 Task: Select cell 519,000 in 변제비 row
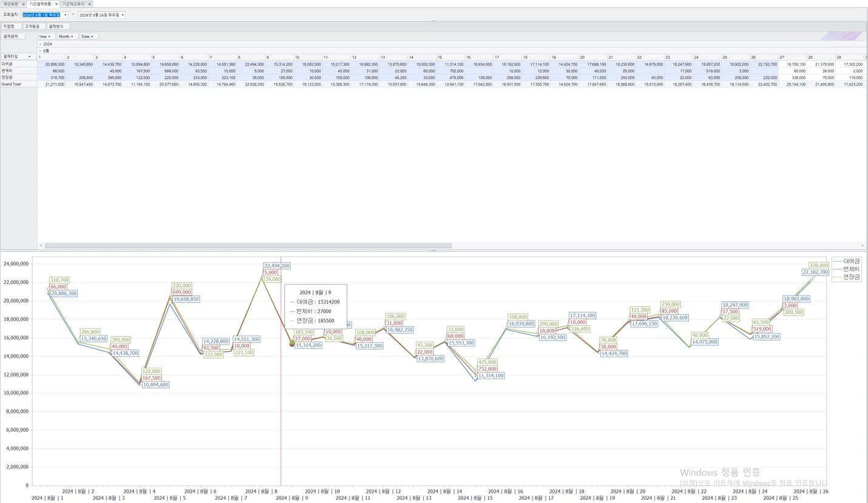click(x=707, y=70)
